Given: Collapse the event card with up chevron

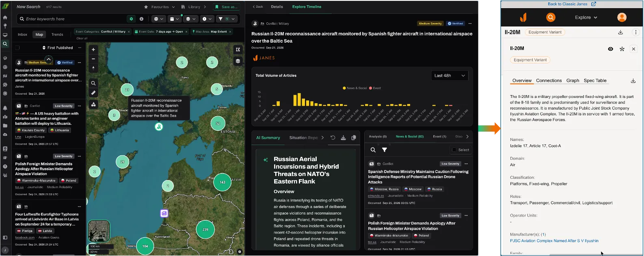Looking at the screenshot, I should point(48,60).
